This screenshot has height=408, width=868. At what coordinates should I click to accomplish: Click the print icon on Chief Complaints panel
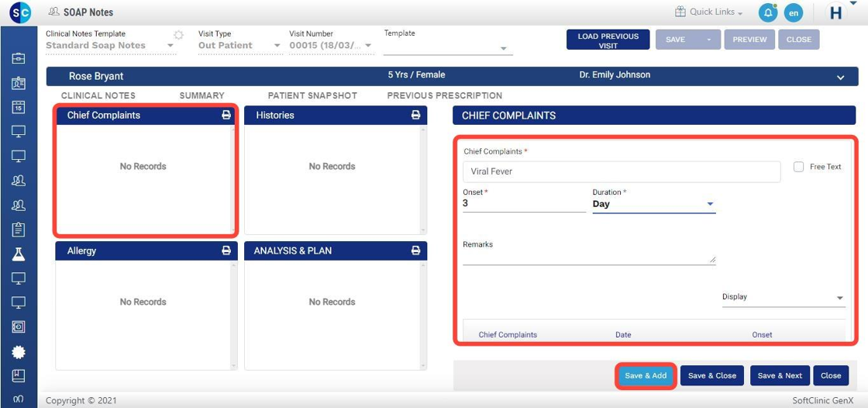[x=226, y=115]
